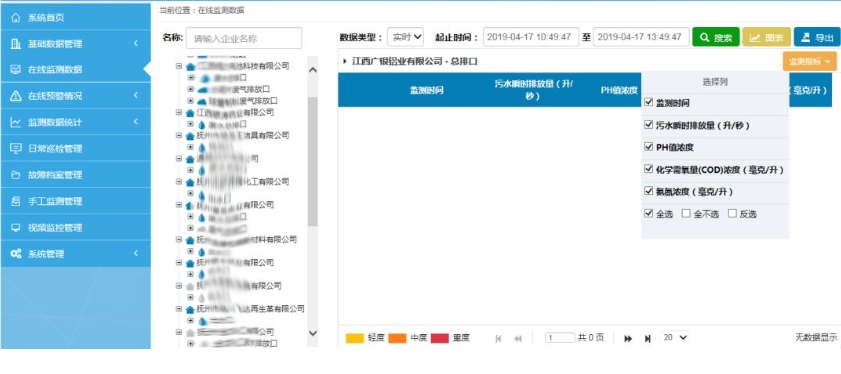The image size is (841, 374).
Task: Collapse the 科技有限公司 company tree node
Action: (x=179, y=67)
